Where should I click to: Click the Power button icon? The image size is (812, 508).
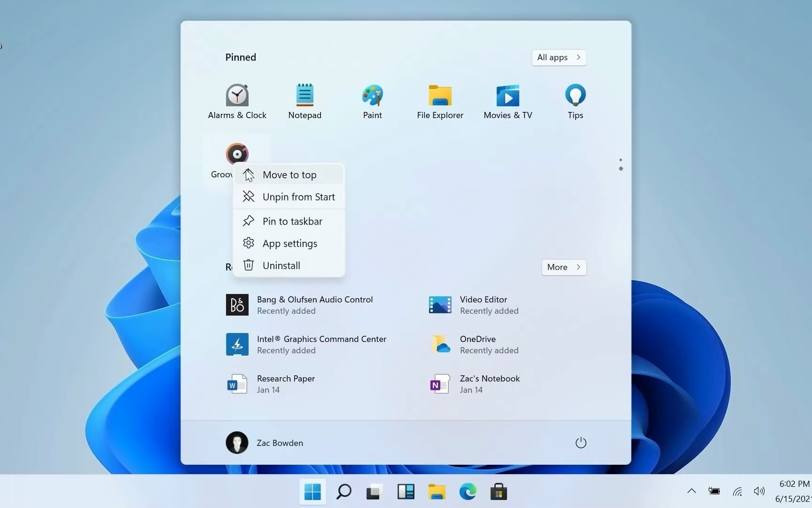[x=581, y=443]
